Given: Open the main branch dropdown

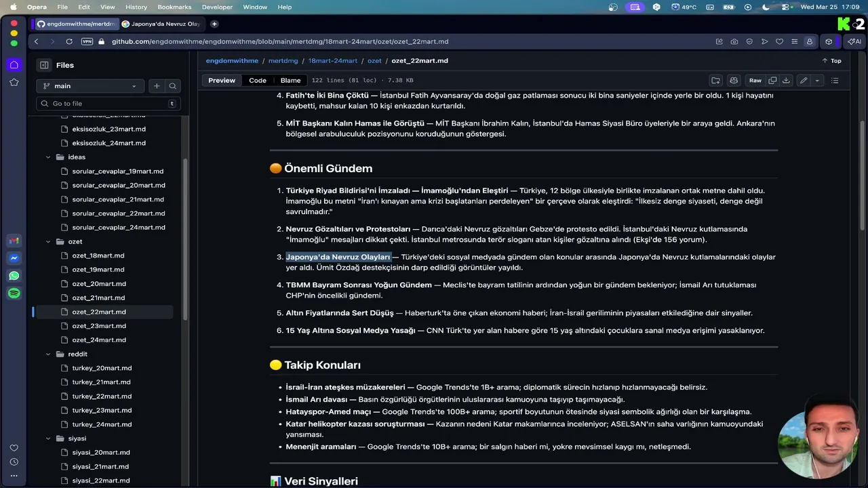Looking at the screenshot, I should point(90,86).
